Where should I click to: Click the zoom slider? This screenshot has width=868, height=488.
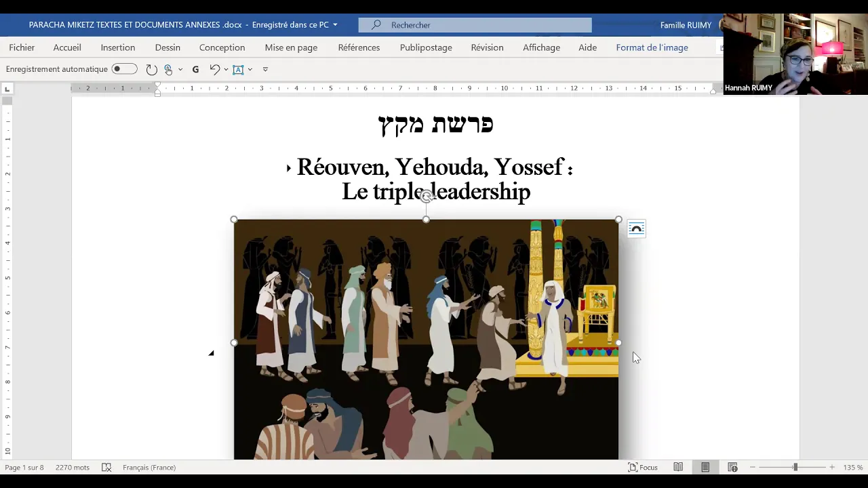click(795, 468)
